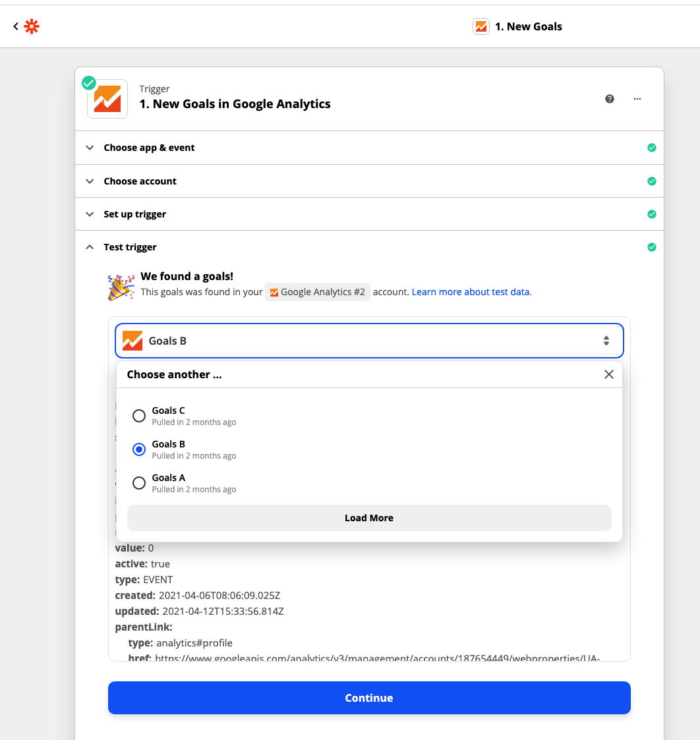Close the 'Choose another' dropdown panel
Viewport: 700px width, 740px height.
pos(609,374)
